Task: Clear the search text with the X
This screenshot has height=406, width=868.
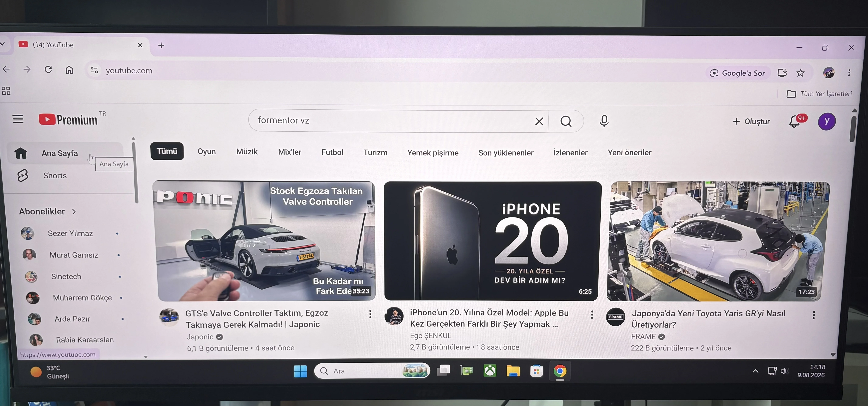Action: pyautogui.click(x=539, y=121)
